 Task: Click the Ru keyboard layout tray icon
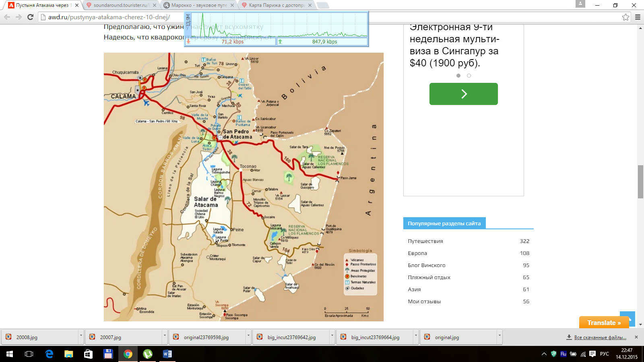coord(563,354)
